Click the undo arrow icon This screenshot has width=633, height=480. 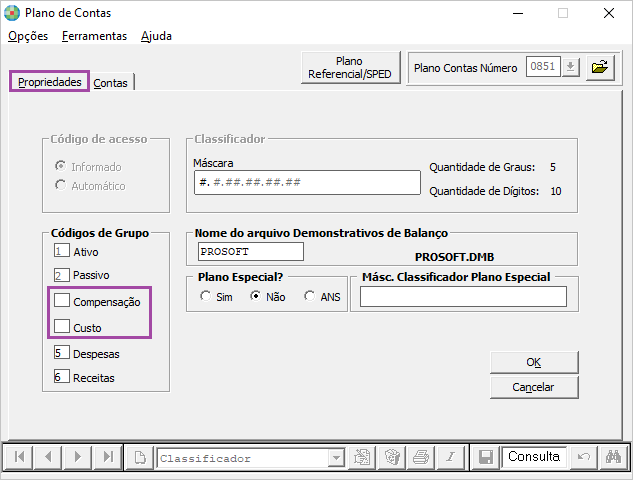(583, 457)
